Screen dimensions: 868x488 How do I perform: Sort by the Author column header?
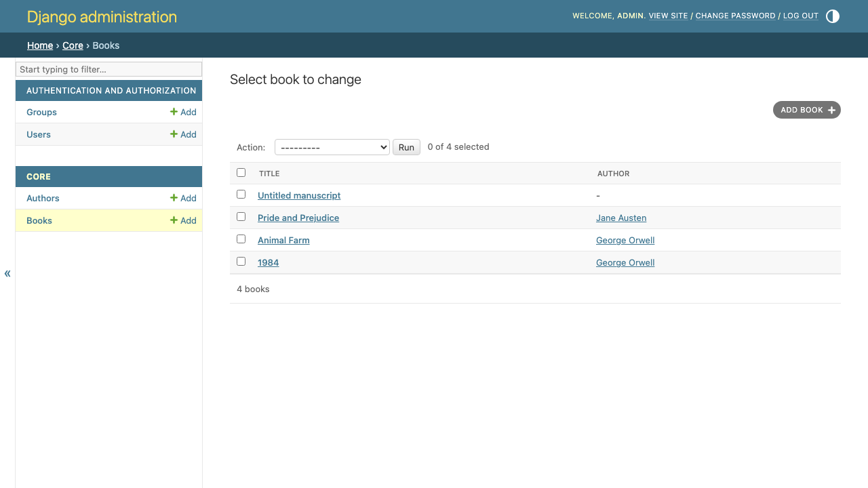click(x=614, y=174)
